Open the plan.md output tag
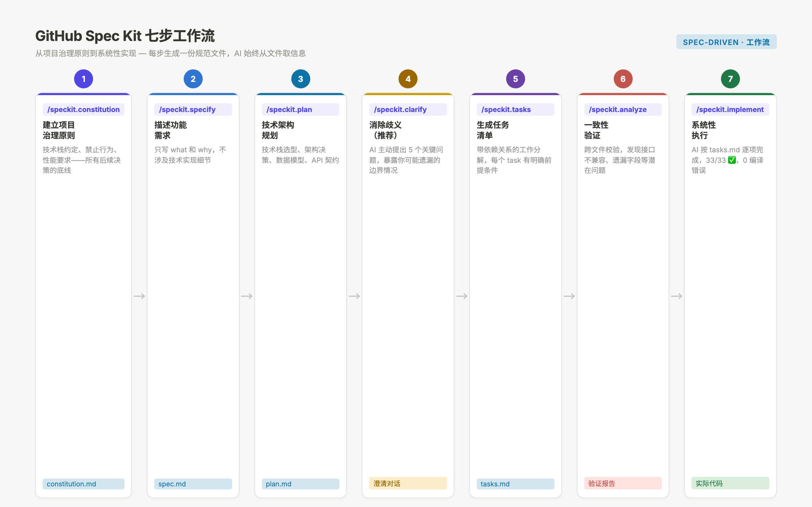The width and height of the screenshot is (812, 507). (x=301, y=484)
